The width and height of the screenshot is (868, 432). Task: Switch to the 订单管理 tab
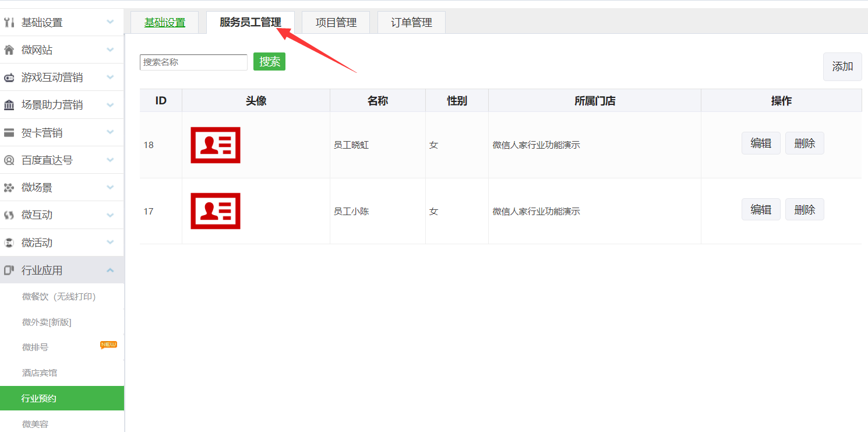pyautogui.click(x=411, y=23)
